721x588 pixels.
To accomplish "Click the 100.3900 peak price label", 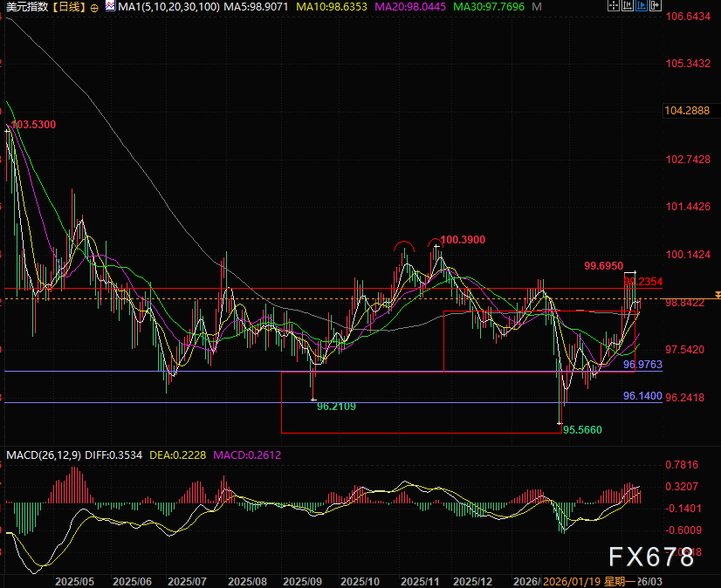I will click(x=463, y=240).
